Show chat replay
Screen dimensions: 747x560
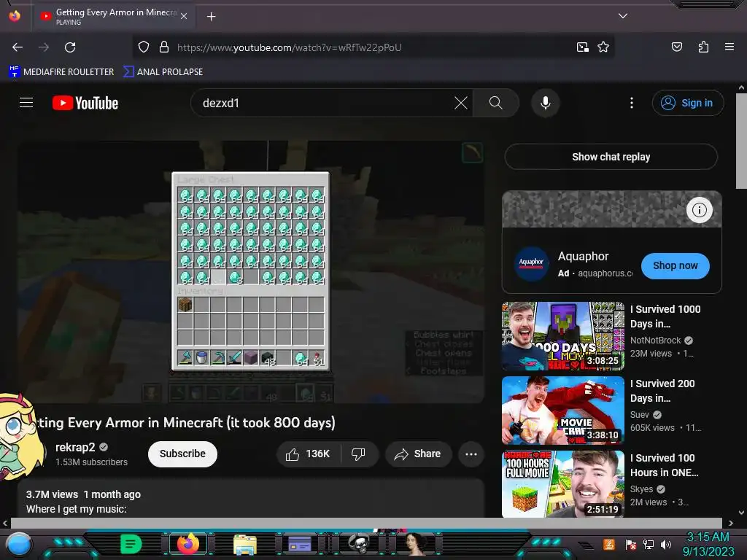pyautogui.click(x=611, y=157)
